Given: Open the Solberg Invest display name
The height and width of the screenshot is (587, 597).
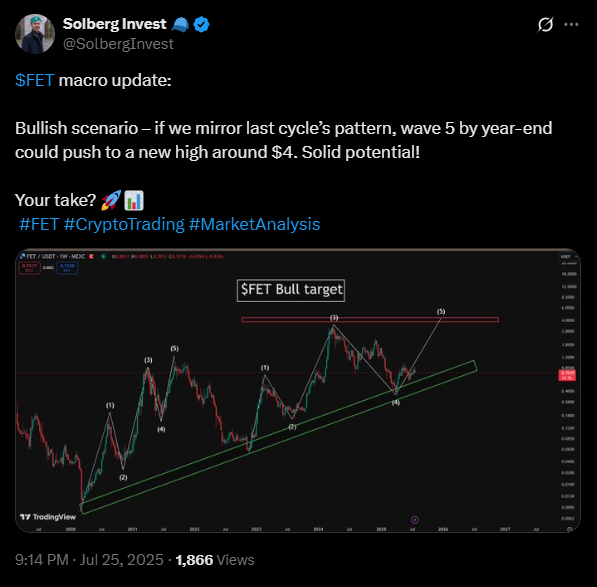Looking at the screenshot, I should (115, 24).
